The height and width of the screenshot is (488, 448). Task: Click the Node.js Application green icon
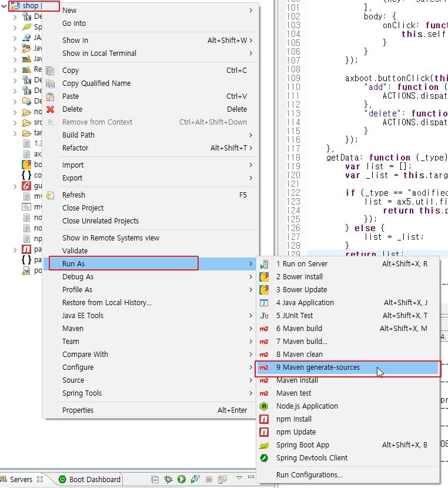click(x=264, y=406)
